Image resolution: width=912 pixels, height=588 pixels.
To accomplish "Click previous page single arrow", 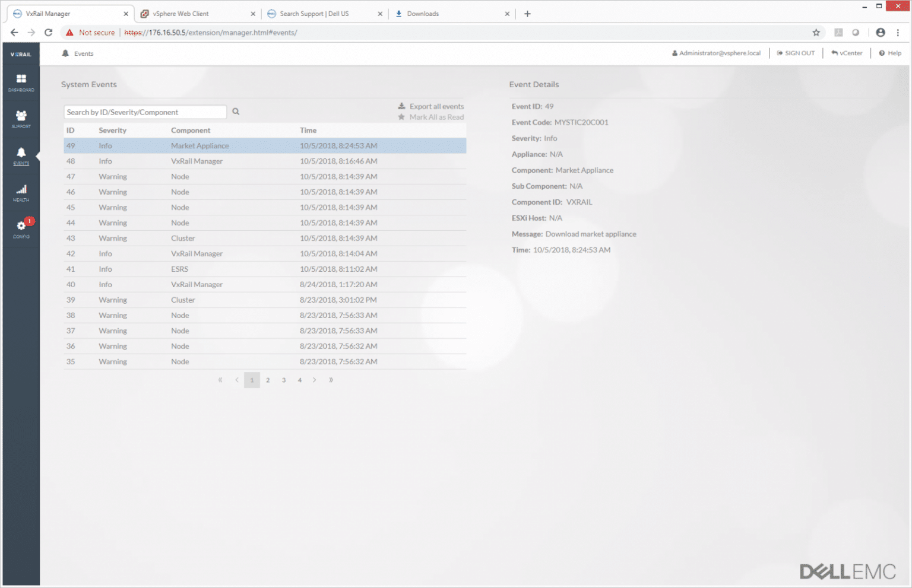I will point(236,380).
